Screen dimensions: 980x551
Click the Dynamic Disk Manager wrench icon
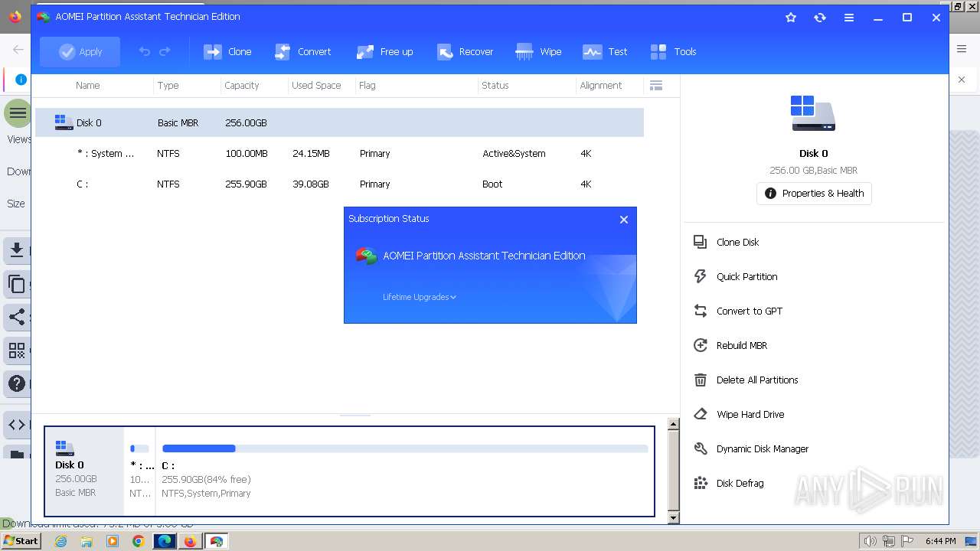(700, 448)
